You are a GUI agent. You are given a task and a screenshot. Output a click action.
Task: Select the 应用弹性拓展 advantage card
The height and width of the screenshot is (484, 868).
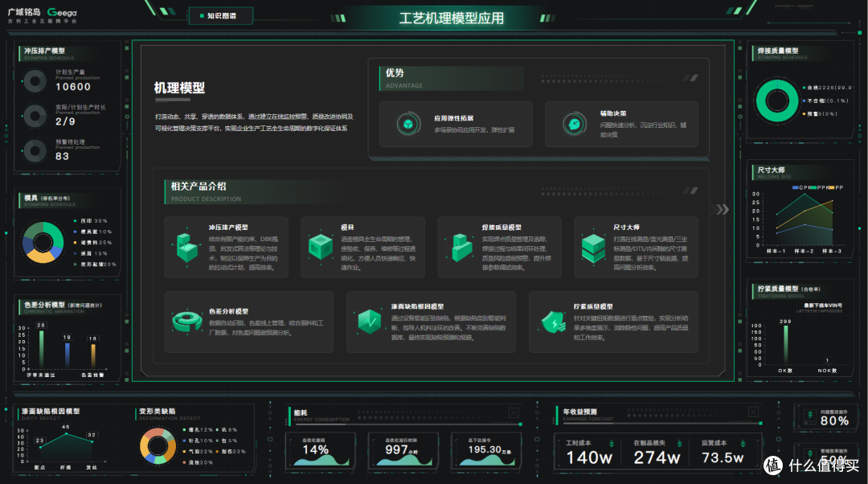pyautogui.click(x=457, y=124)
